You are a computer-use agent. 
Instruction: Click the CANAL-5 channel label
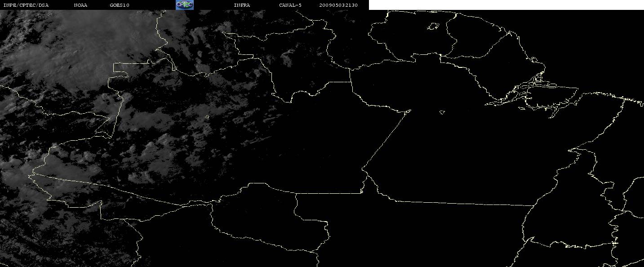point(290,5)
